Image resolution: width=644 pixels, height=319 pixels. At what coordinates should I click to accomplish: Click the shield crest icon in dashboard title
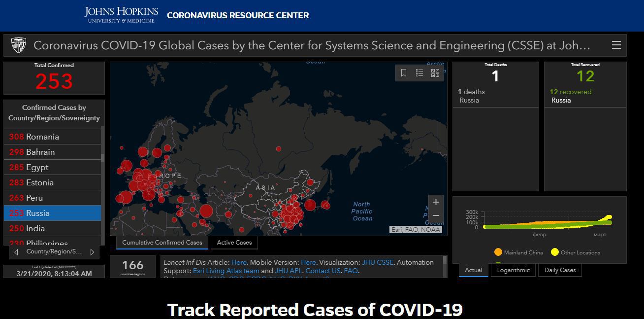pyautogui.click(x=19, y=45)
